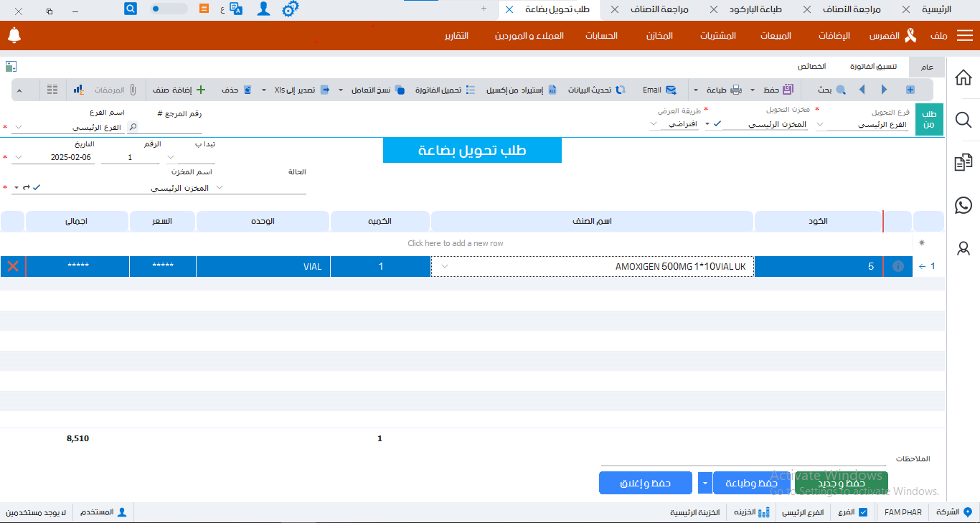Open the date picker dropdown

coord(18,157)
